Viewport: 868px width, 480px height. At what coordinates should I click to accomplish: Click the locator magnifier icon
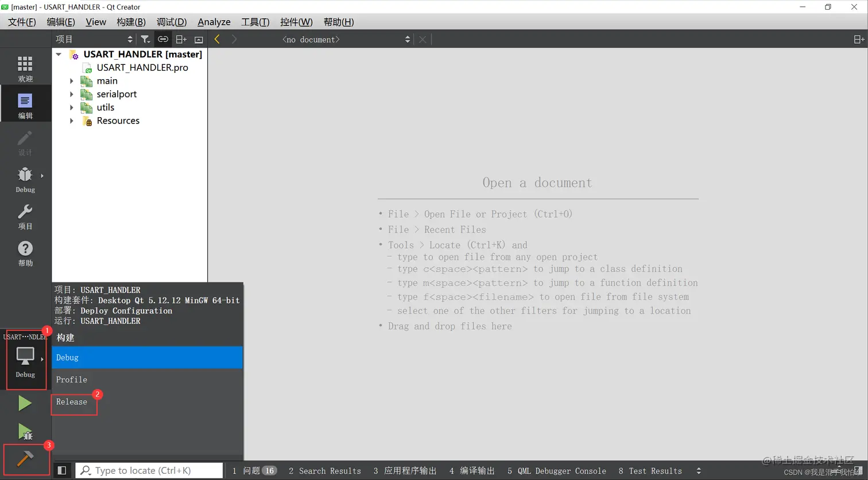pyautogui.click(x=86, y=470)
